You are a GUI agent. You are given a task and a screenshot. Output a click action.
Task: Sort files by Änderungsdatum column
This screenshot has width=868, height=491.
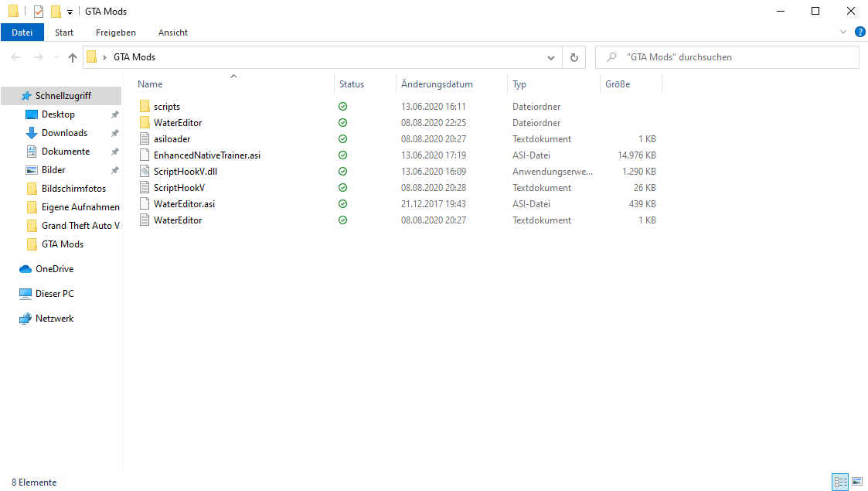(437, 84)
